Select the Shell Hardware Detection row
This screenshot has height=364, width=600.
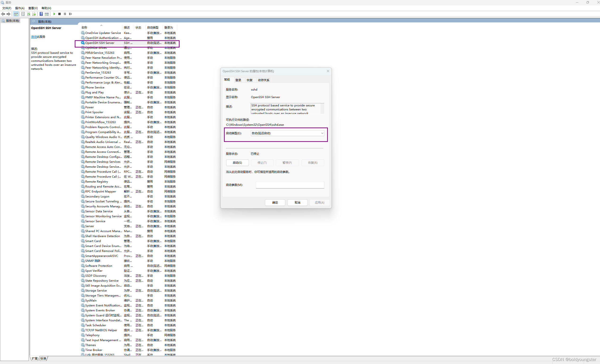tap(128, 236)
